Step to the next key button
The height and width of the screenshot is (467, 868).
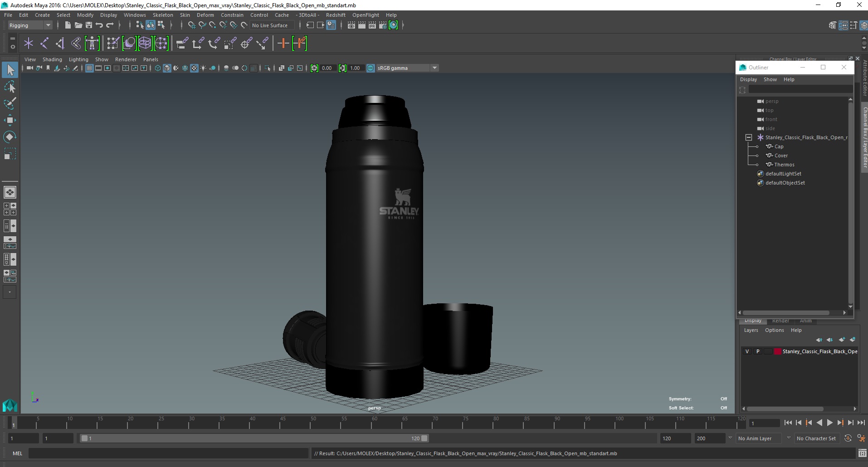pyautogui.click(x=840, y=423)
